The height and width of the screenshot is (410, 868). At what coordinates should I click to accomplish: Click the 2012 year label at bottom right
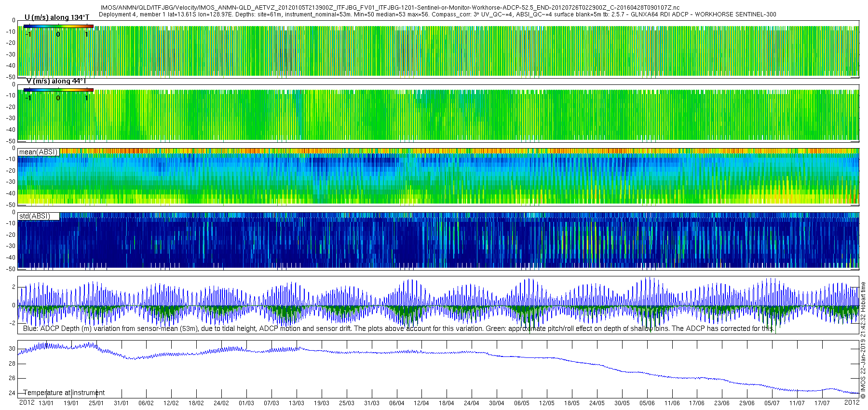click(852, 402)
